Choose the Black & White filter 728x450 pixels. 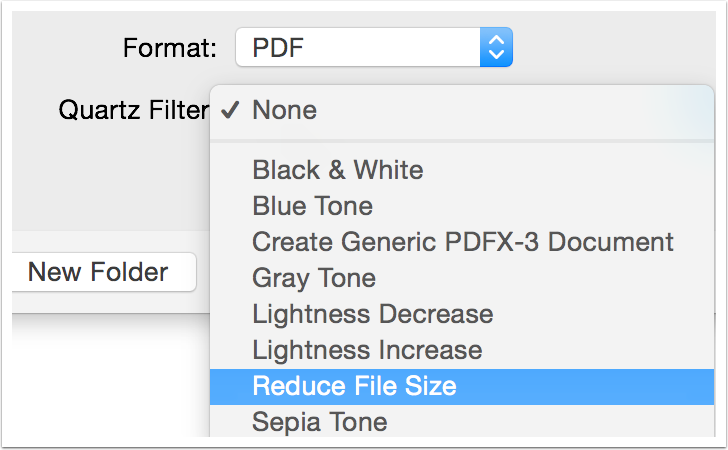point(337,170)
